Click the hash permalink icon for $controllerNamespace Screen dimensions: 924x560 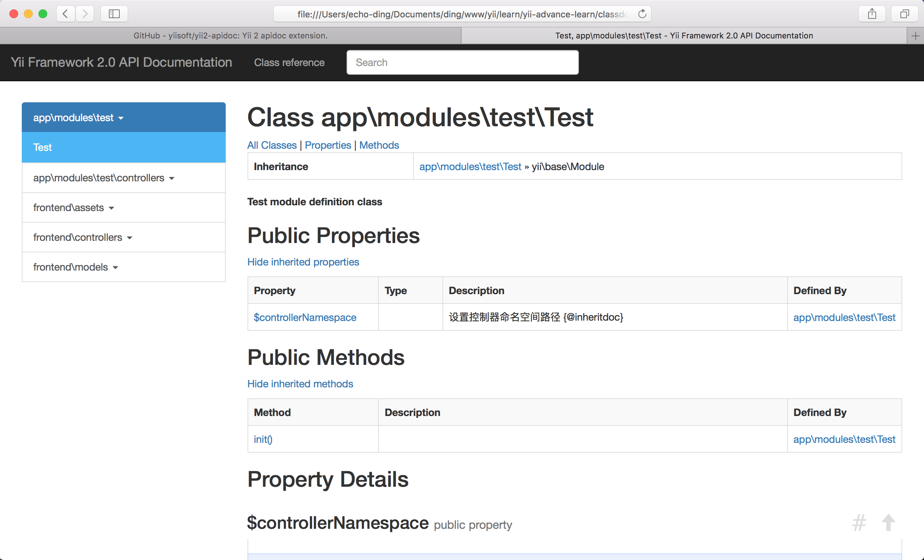coord(859,523)
